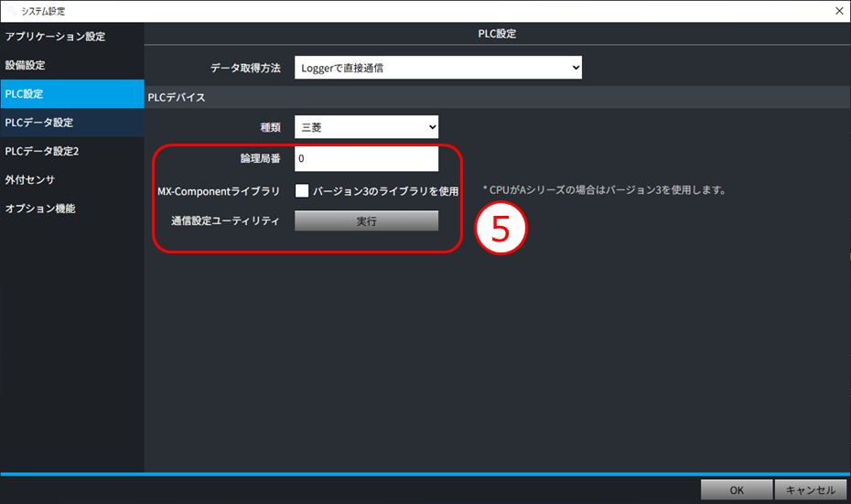
Task: Click the キャンセル button
Action: pyautogui.click(x=811, y=490)
